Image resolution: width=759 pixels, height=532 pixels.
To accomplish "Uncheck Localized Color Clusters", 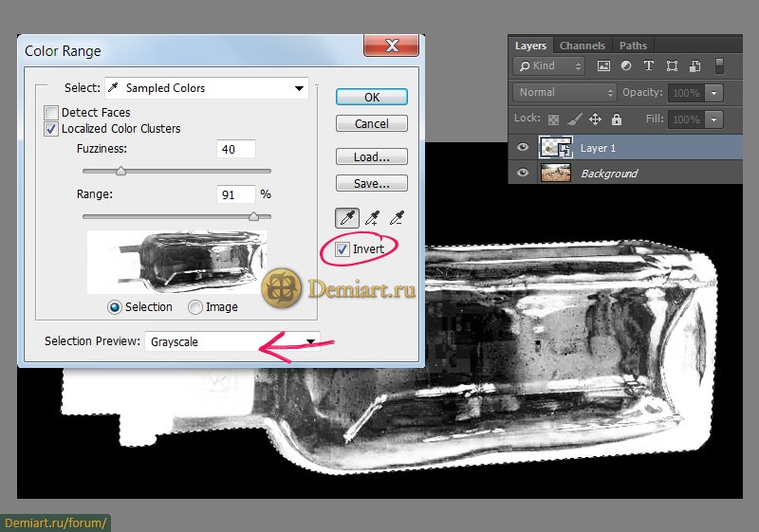I will click(x=51, y=129).
